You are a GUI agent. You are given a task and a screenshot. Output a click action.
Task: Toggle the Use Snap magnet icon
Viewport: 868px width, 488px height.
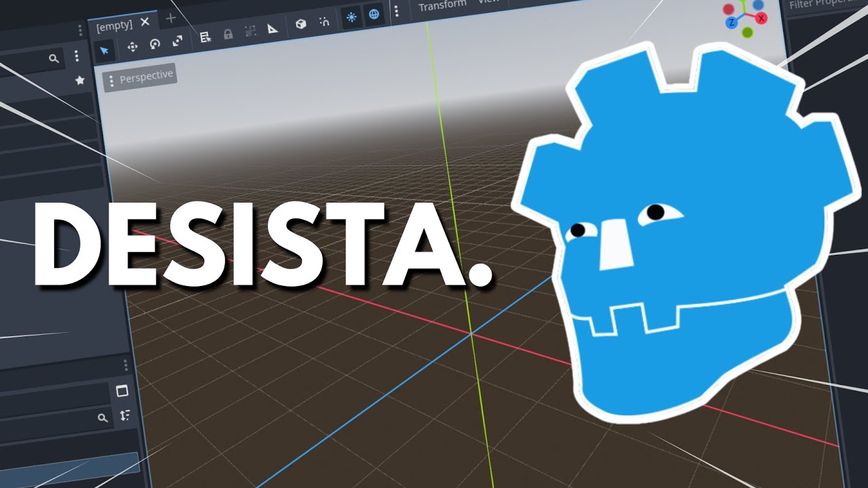point(324,22)
